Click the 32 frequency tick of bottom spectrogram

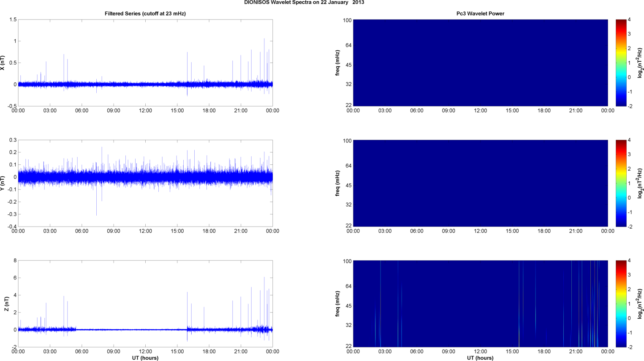(349, 325)
